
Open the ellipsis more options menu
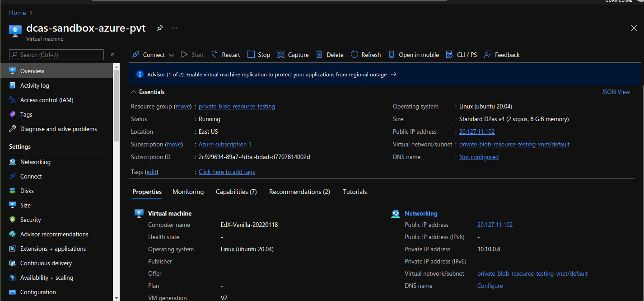pyautogui.click(x=174, y=28)
